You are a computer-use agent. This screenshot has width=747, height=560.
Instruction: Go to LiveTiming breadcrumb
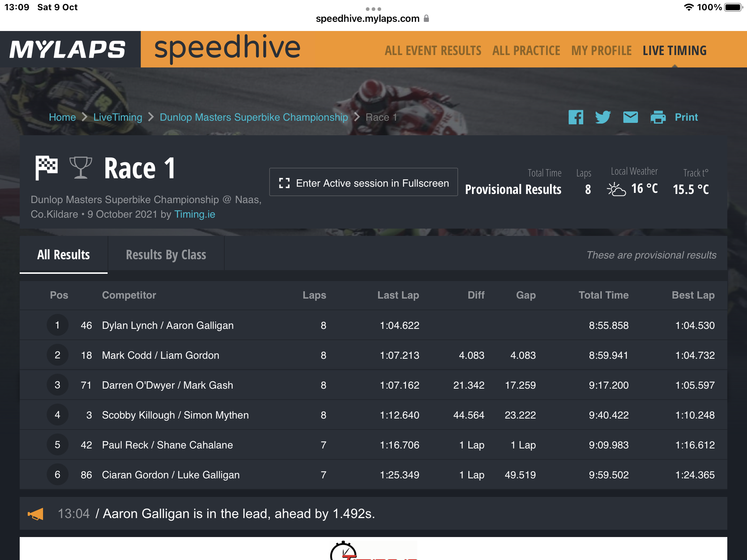pos(118,117)
